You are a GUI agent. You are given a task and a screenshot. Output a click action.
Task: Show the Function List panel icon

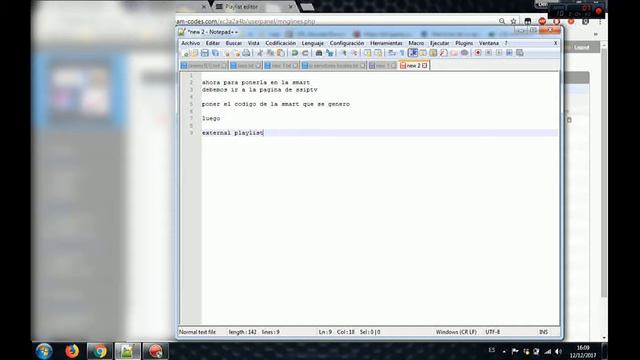tap(443, 53)
